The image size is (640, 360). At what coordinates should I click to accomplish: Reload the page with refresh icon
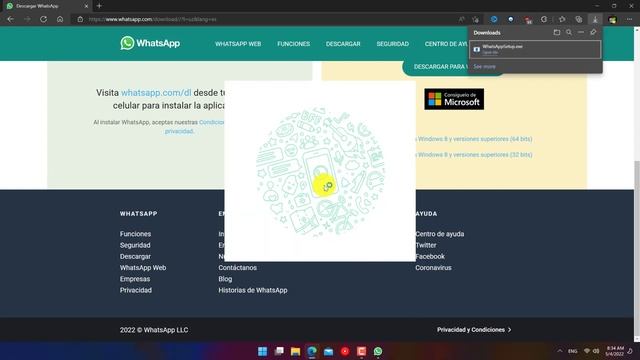[x=43, y=19]
